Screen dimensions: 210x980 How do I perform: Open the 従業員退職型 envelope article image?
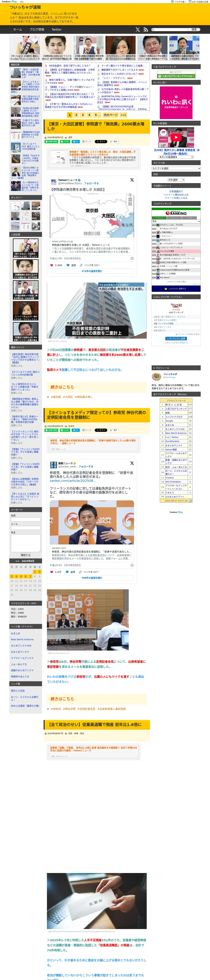click(96, 901)
